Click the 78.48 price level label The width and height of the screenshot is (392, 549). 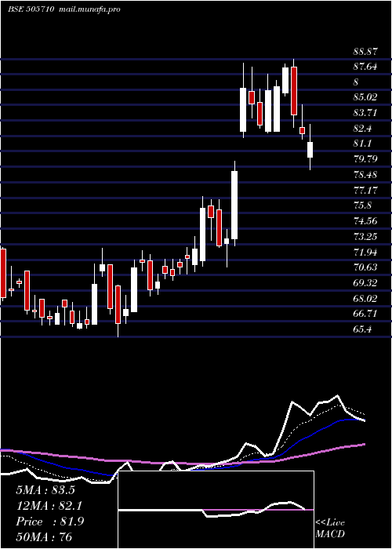365,175
